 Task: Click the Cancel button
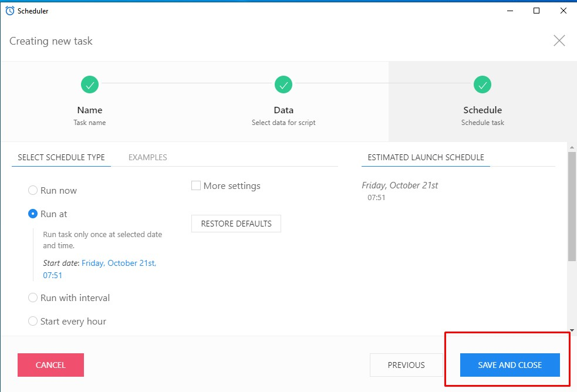(51, 365)
